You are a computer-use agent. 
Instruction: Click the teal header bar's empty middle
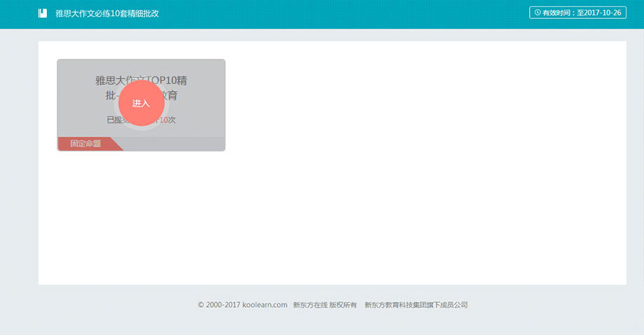[336, 13]
